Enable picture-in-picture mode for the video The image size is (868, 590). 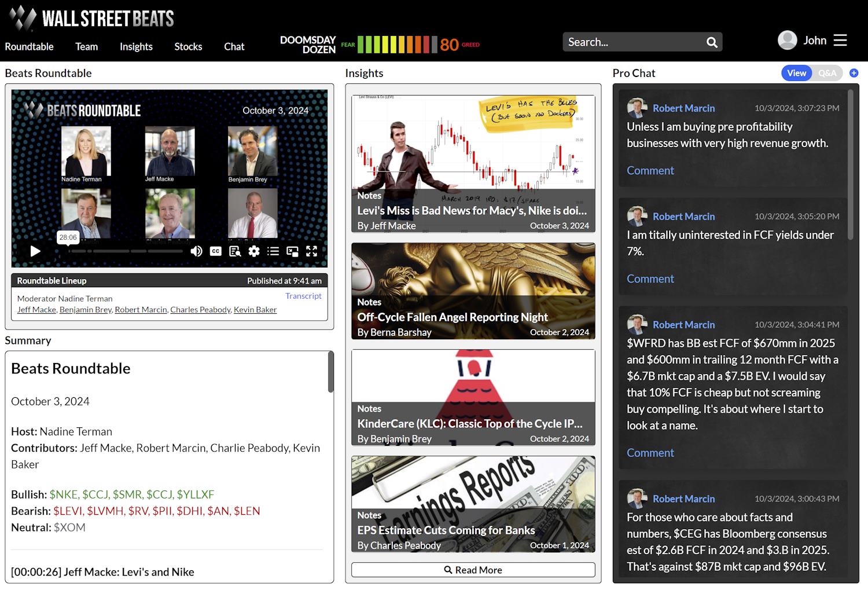tap(293, 251)
